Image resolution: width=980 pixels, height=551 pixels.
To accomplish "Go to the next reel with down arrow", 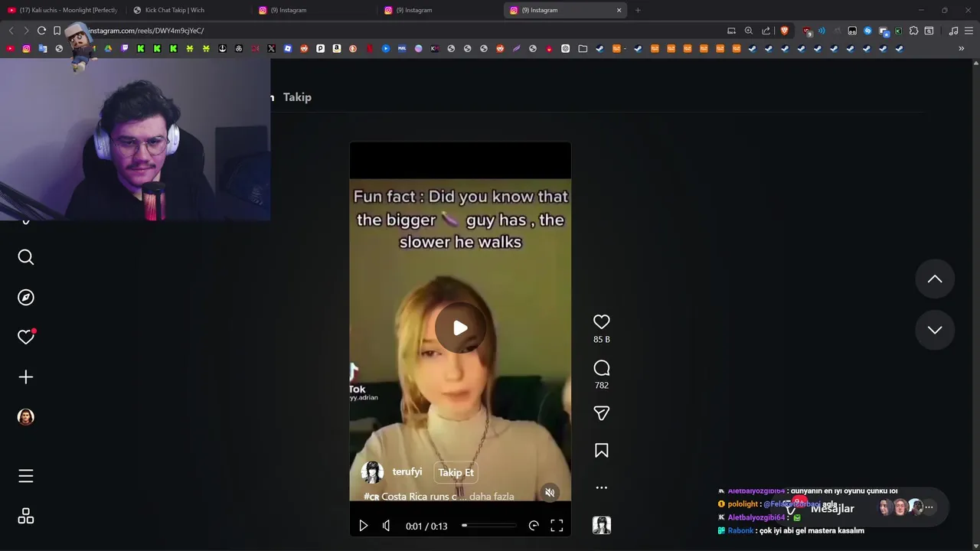I will coord(935,330).
